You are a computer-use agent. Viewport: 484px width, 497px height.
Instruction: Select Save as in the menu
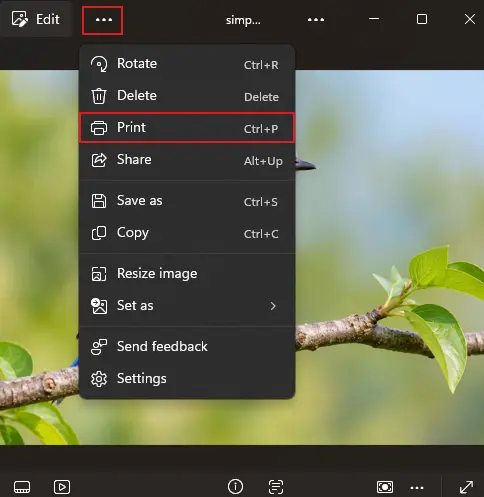(x=187, y=201)
